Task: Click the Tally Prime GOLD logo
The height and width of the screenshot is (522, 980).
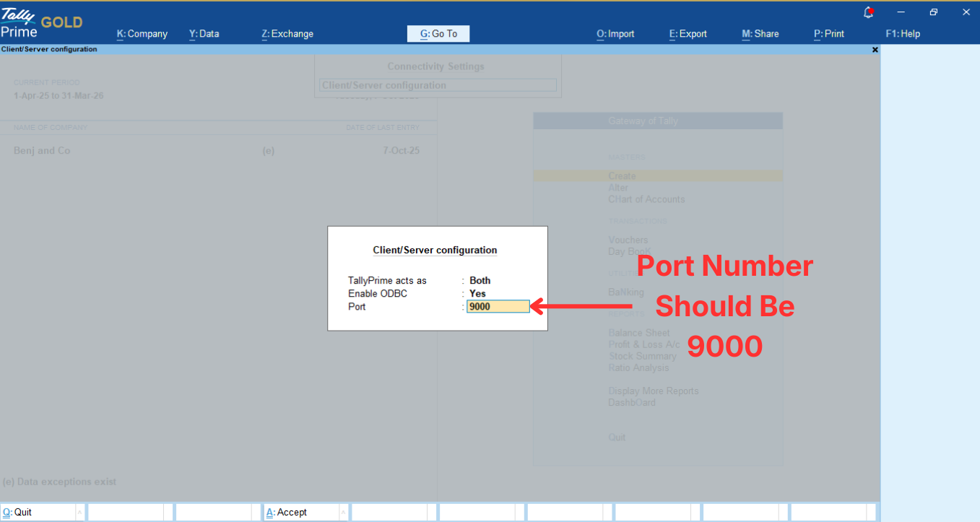Action: (41, 22)
